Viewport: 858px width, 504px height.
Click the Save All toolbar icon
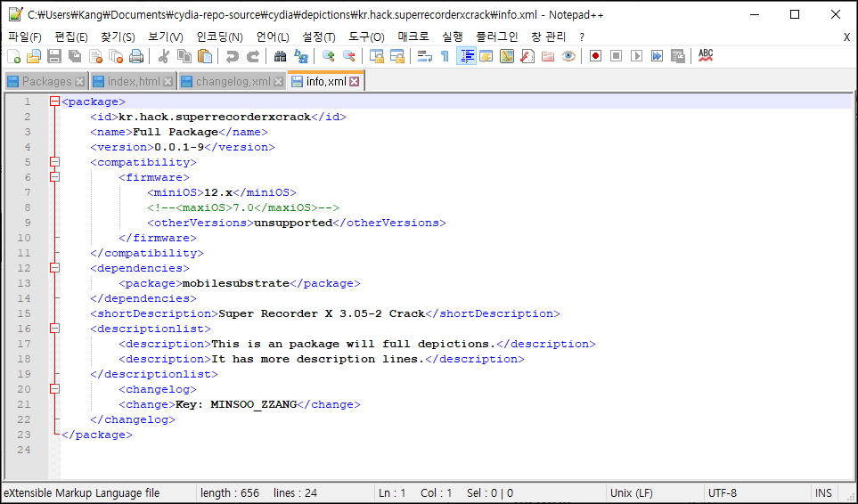[75, 56]
